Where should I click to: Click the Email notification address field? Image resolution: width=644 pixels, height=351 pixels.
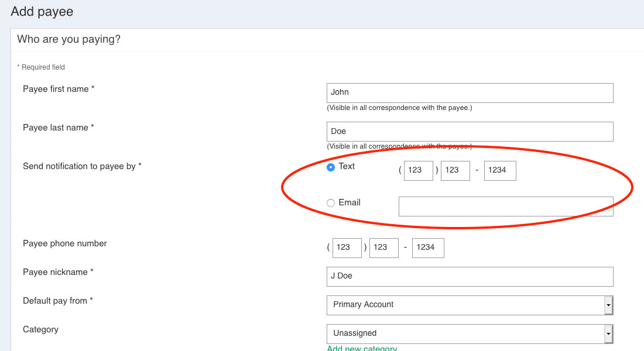(506, 207)
